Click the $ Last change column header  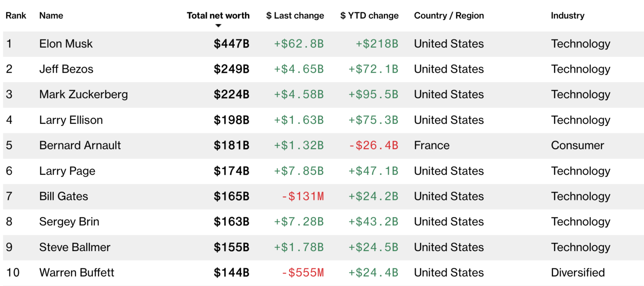[x=295, y=16]
